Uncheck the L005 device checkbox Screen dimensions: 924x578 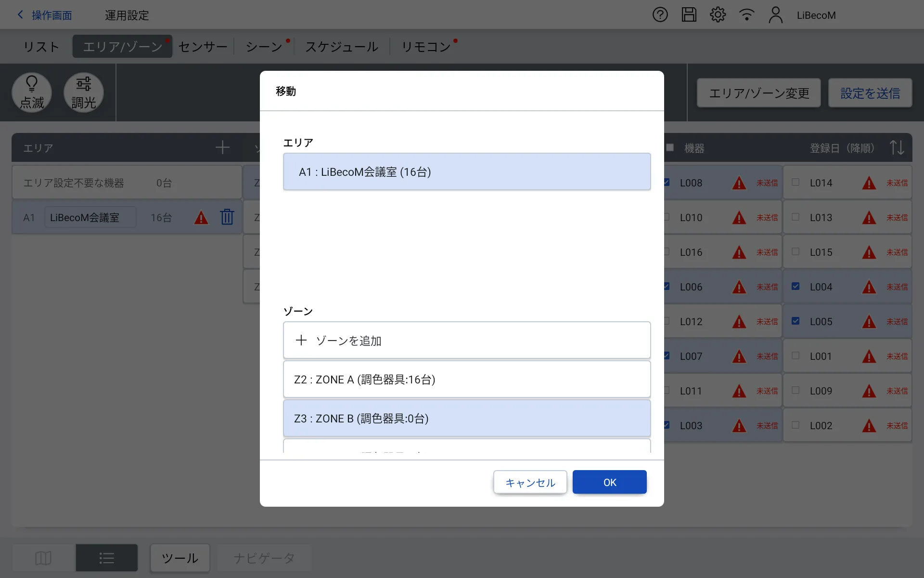point(796,321)
